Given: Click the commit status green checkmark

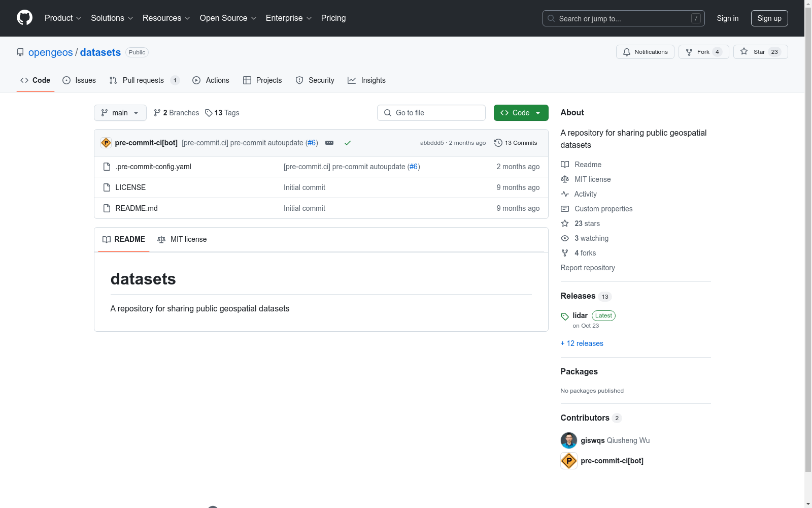Looking at the screenshot, I should click(348, 143).
